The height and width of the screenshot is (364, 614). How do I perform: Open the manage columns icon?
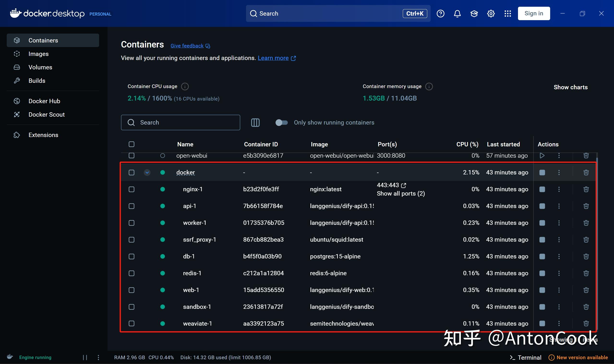point(255,122)
